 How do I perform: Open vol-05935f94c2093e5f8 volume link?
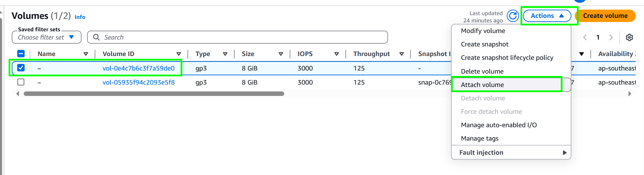139,83
